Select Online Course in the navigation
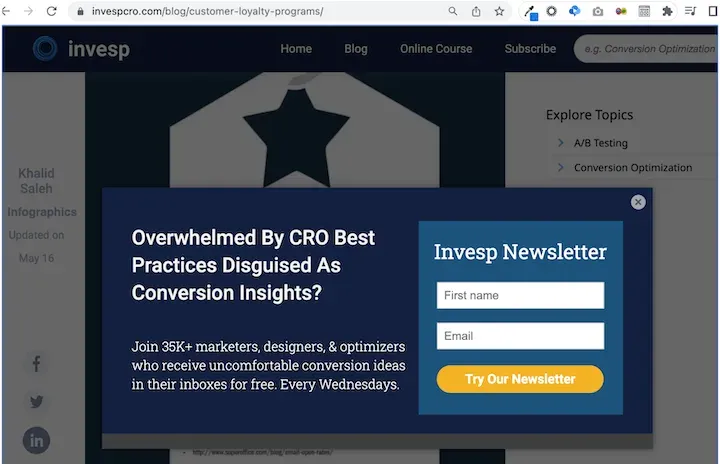Image resolution: width=720 pixels, height=464 pixels. [436, 49]
